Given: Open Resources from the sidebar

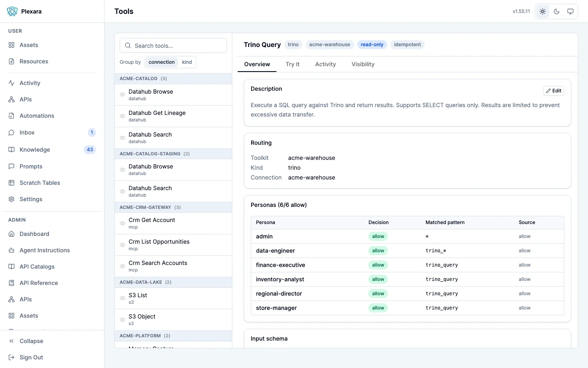Looking at the screenshot, I should click(x=52, y=61).
